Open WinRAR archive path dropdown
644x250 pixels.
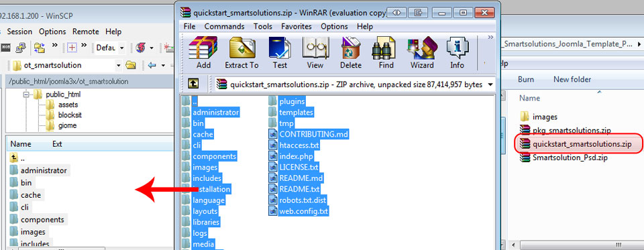tap(490, 84)
